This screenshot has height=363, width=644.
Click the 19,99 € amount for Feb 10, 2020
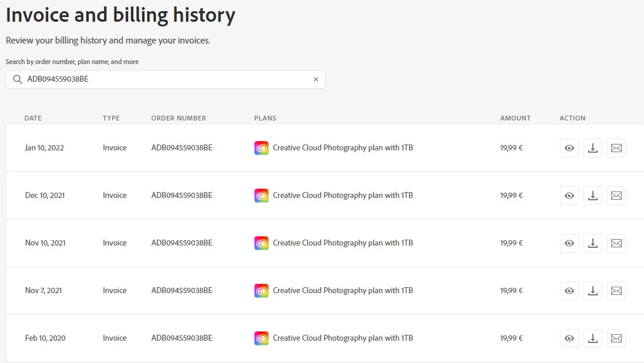pos(511,338)
